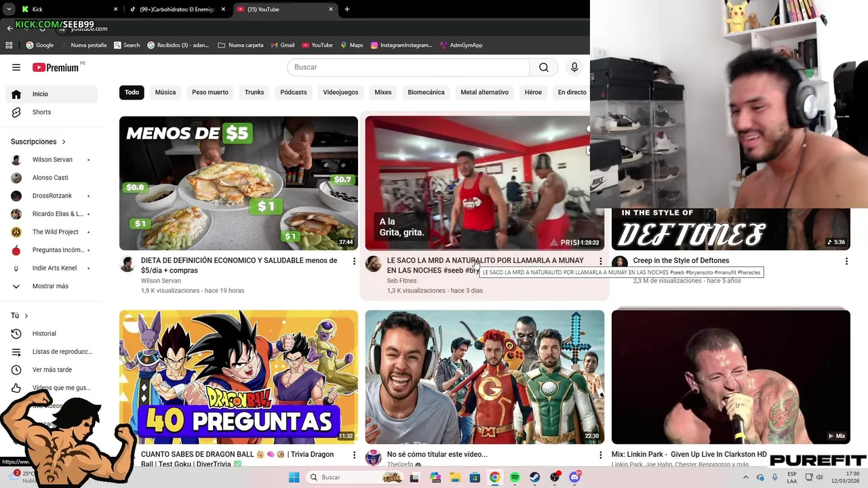Switch to the Kick browser tab
Image resolution: width=868 pixels, height=488 pixels.
pos(68,9)
